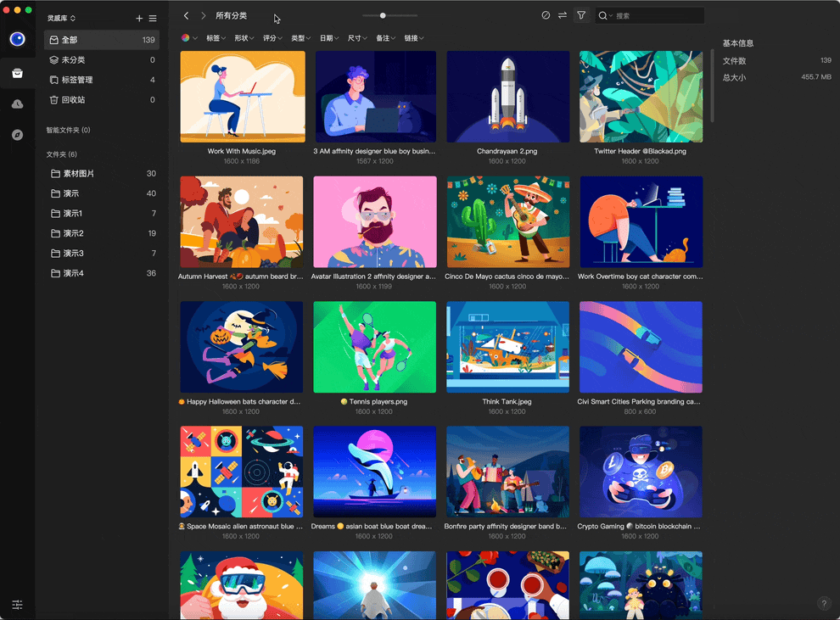This screenshot has width=840, height=620.
Task: Open the 链接 filter dropdown
Action: (x=413, y=38)
